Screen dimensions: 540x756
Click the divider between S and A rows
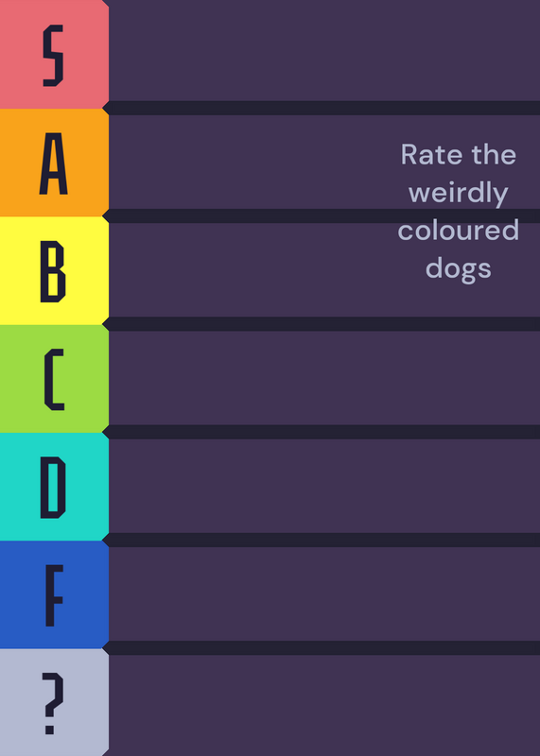click(321, 108)
